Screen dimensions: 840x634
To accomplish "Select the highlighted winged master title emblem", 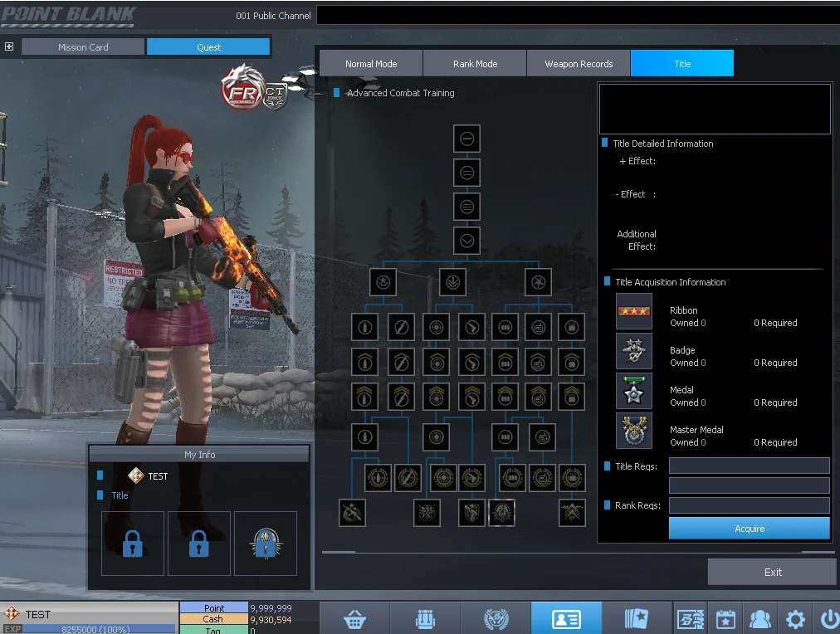I will tap(502, 513).
